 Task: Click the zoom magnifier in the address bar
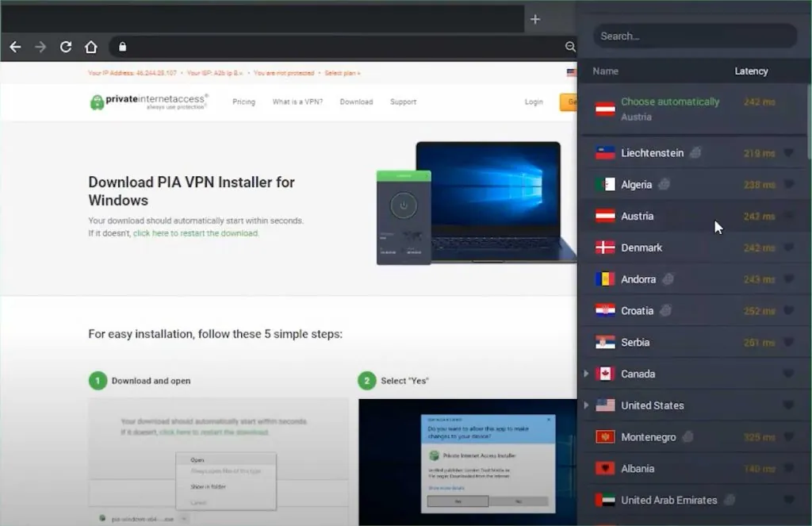569,47
